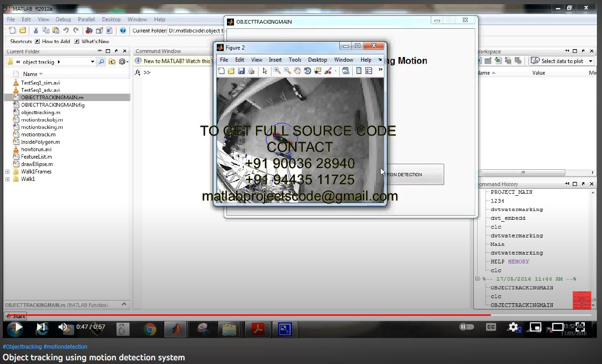Open the Debug menu in MATLAB

click(x=63, y=19)
